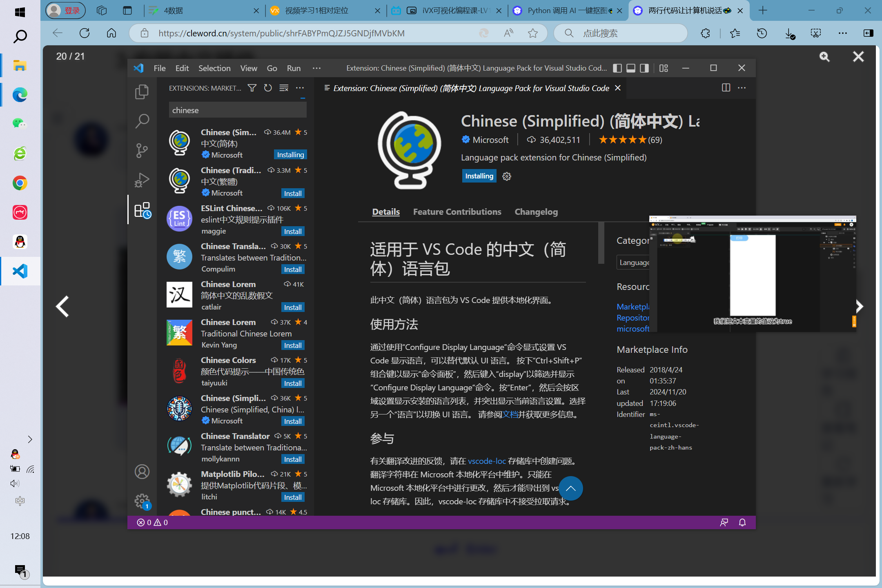Clear extensions search results icon
Viewport: 882px width, 588px height.
(x=284, y=88)
